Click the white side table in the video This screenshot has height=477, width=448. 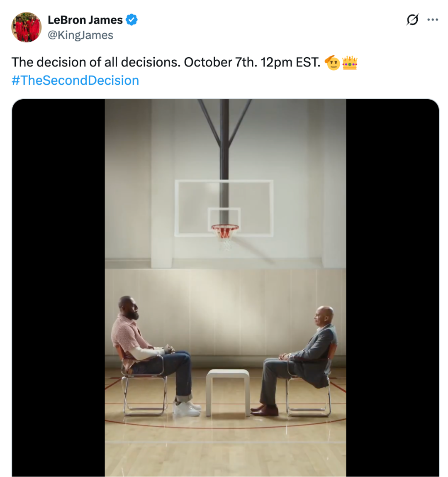(228, 388)
